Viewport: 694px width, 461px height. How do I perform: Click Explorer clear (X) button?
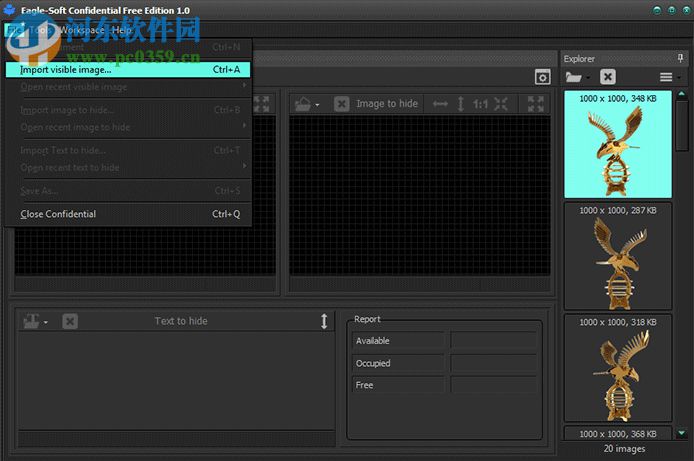coord(608,77)
